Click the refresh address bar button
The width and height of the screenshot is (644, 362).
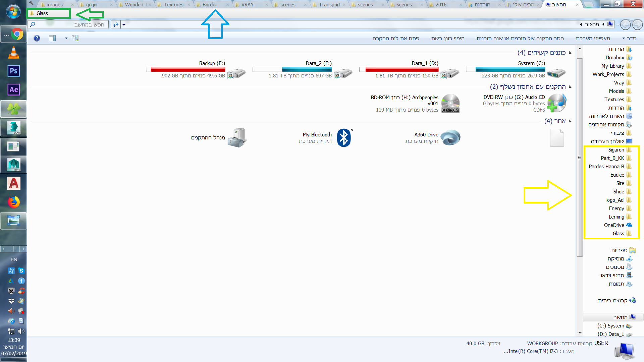coord(115,24)
